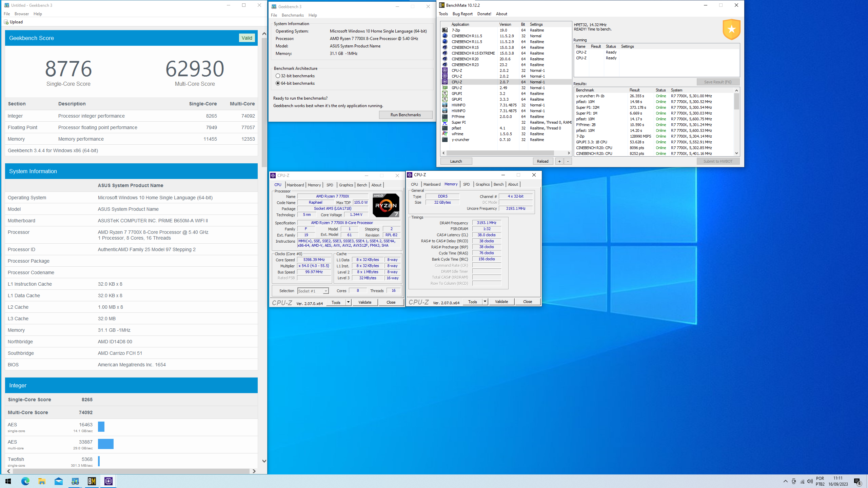Switch to CPU-Z via its taskbar icon
This screenshot has height=488, width=868.
108,481
